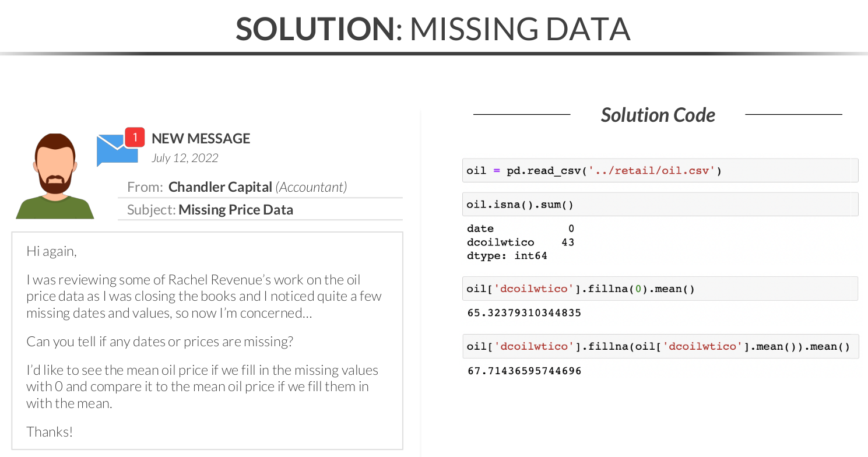Screen dimensions: 868x457
Task: Click the sender name Chandler Capital
Action: pos(220,187)
